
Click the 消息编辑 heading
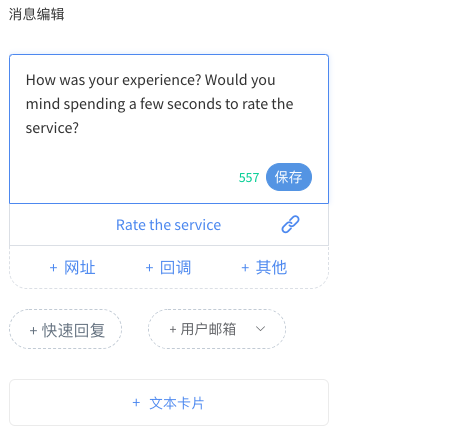(x=36, y=14)
